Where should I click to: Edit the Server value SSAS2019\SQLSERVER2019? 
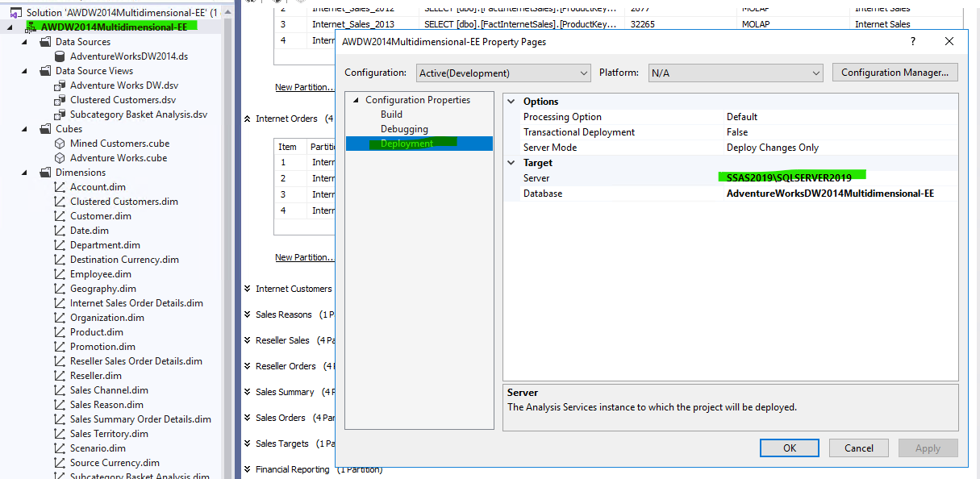click(840, 178)
